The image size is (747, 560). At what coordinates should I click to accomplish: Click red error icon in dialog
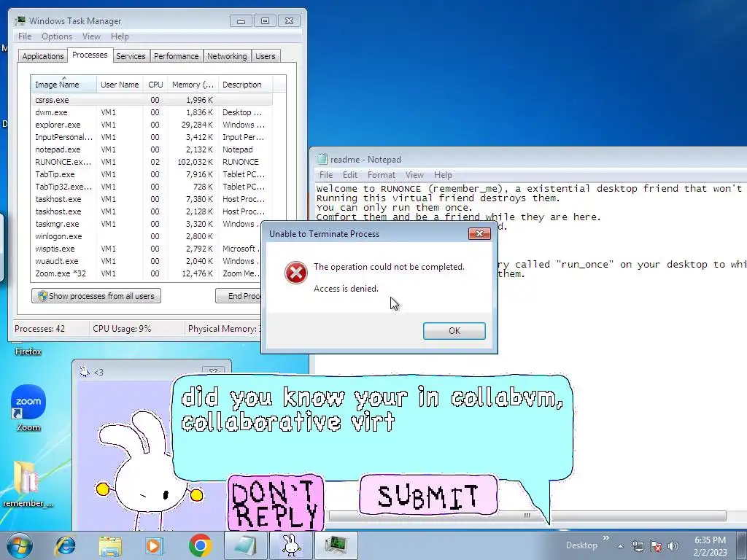click(x=296, y=273)
